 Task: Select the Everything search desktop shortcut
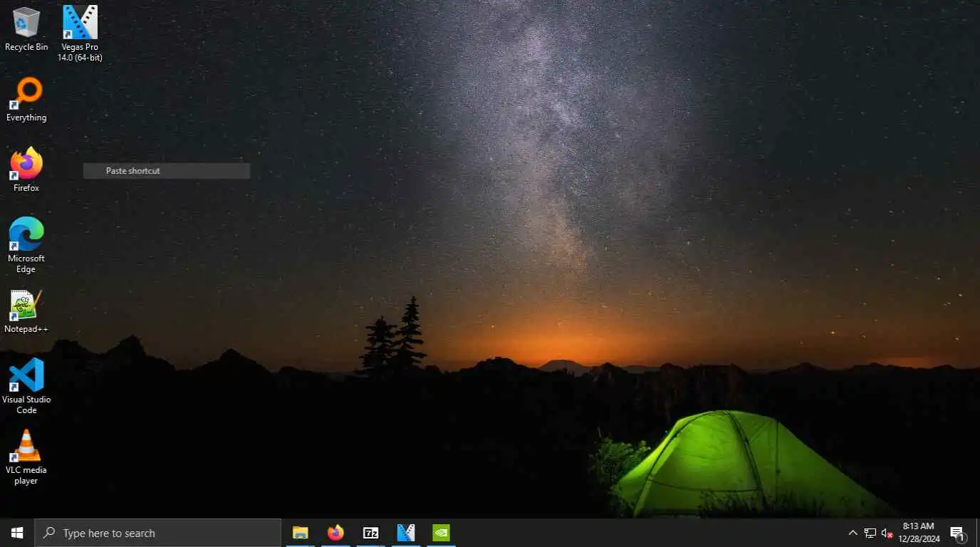point(26,100)
